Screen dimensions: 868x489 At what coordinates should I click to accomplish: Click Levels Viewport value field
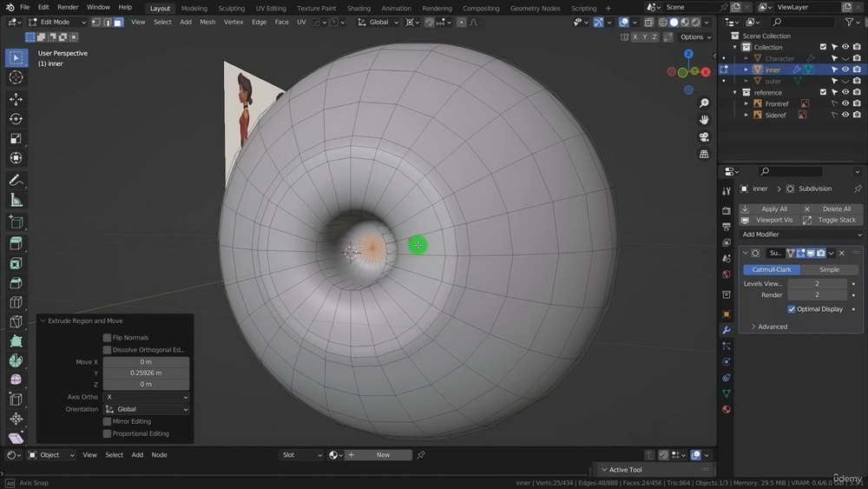pyautogui.click(x=817, y=283)
